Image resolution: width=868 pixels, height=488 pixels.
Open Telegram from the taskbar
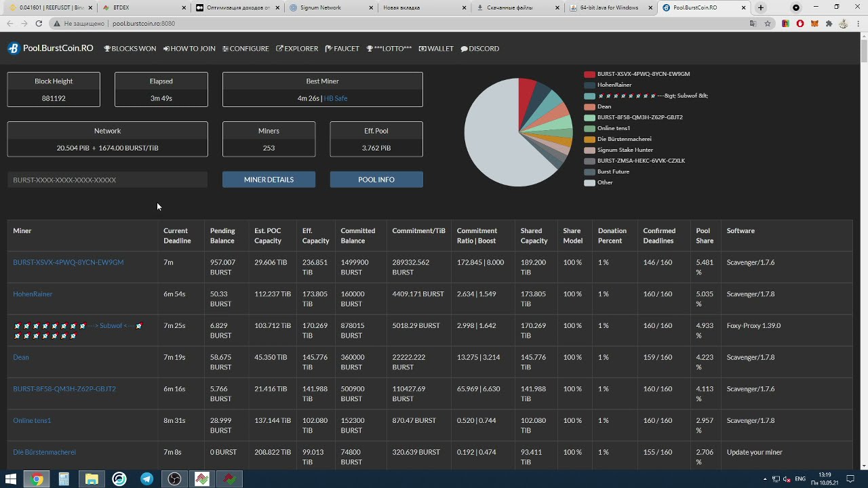146,479
